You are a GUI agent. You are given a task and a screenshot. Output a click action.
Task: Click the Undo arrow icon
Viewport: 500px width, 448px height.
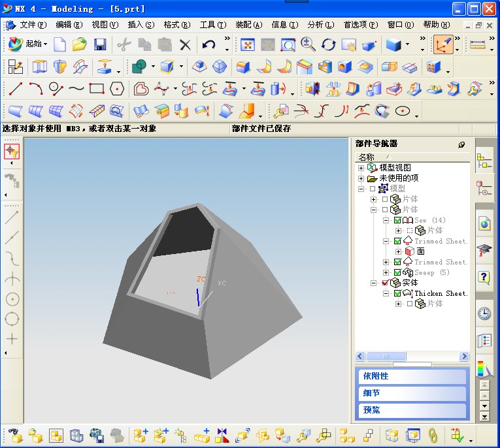pyautogui.click(x=209, y=44)
